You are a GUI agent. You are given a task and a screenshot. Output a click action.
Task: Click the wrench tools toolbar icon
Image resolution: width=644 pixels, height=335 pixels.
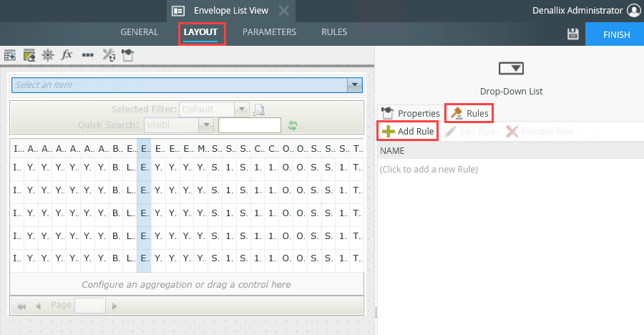click(x=109, y=55)
